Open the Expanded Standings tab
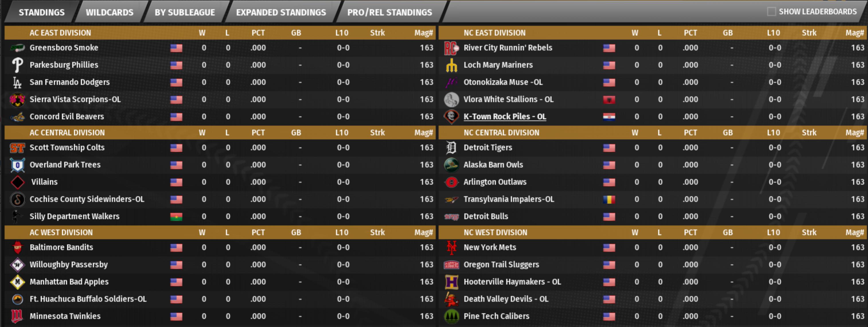This screenshot has width=868, height=327. pos(281,12)
